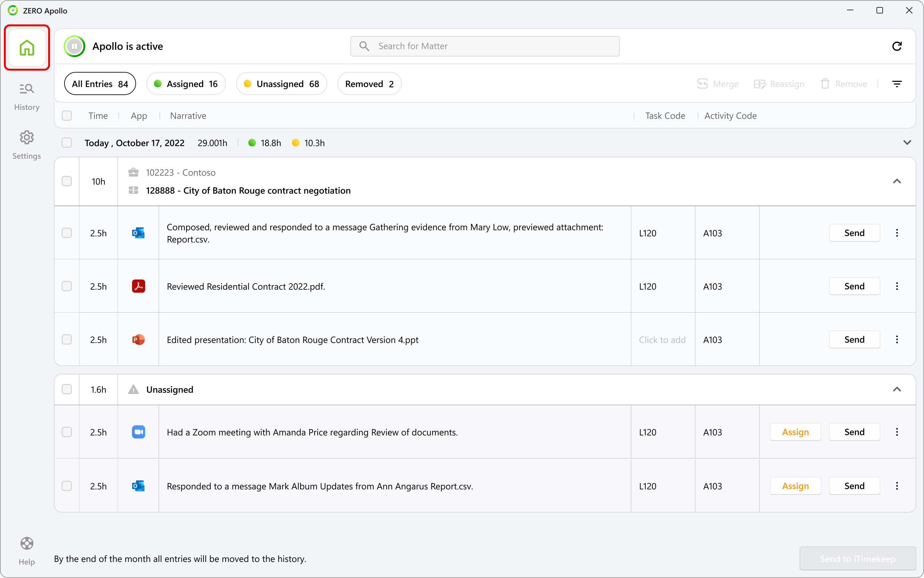924x578 pixels.
Task: Click the Narrative column header
Action: (x=188, y=116)
